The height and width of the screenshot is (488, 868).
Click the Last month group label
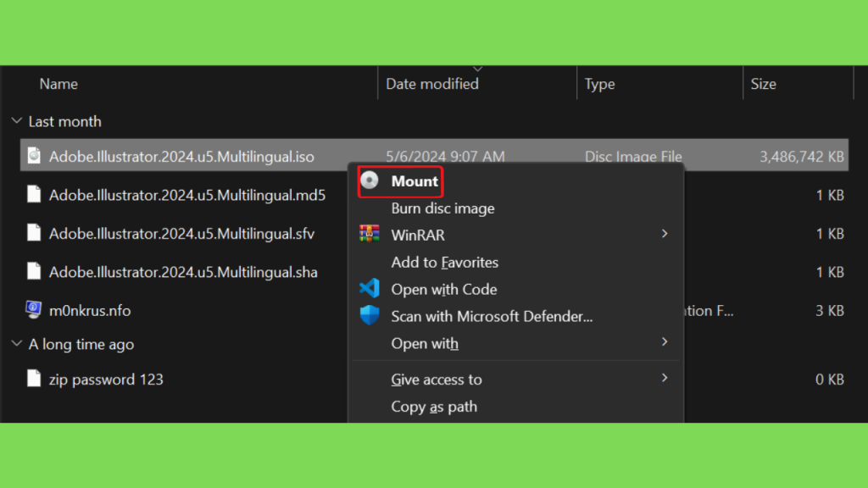click(x=64, y=121)
